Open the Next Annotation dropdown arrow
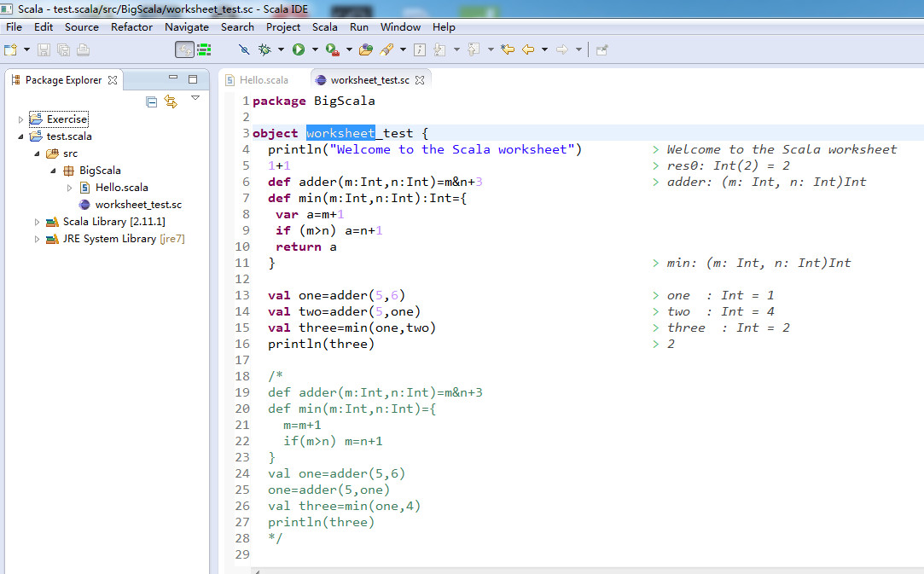The image size is (924, 574). [456, 50]
